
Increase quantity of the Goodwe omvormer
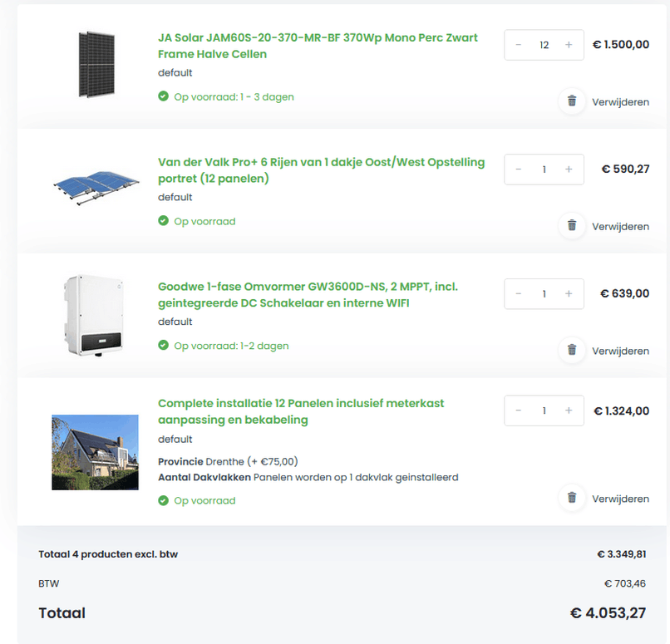(568, 293)
